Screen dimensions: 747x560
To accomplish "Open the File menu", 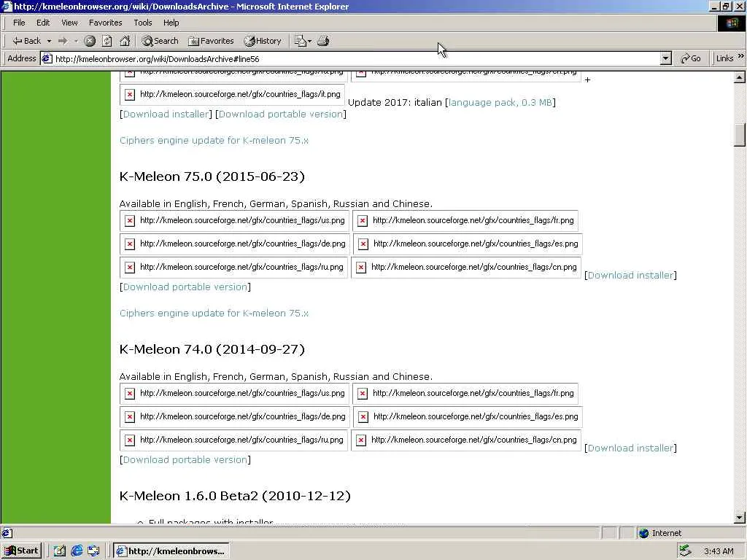I will [19, 23].
